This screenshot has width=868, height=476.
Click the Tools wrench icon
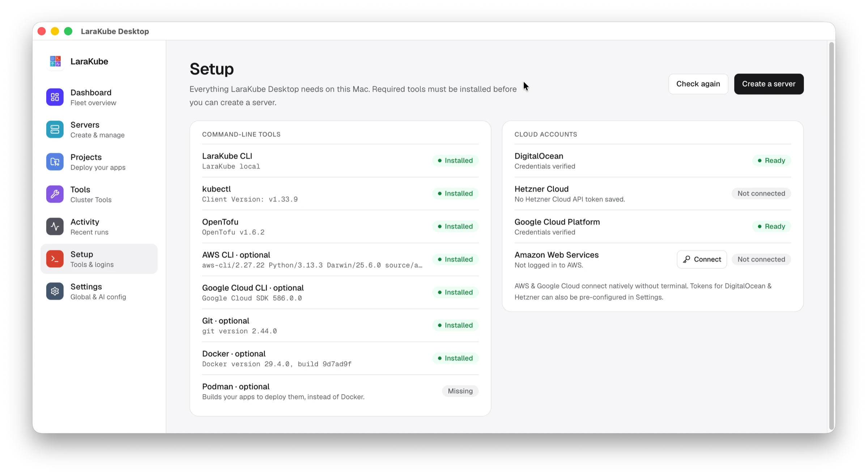55,194
